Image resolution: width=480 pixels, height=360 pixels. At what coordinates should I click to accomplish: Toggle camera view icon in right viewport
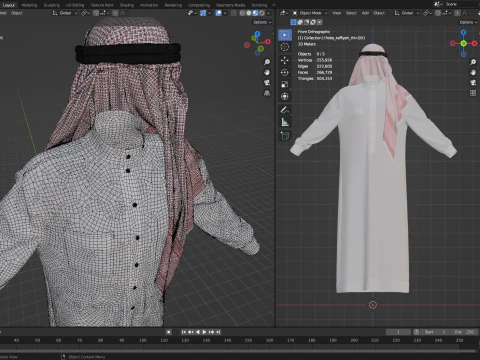[x=473, y=83]
